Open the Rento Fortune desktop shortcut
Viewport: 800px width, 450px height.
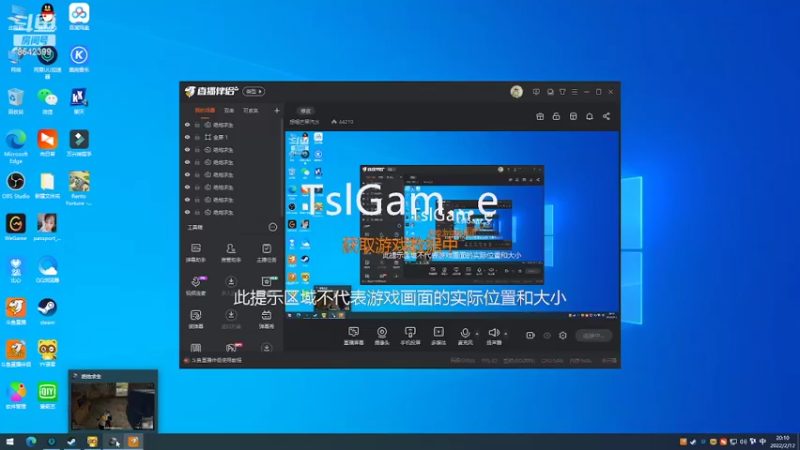79,188
